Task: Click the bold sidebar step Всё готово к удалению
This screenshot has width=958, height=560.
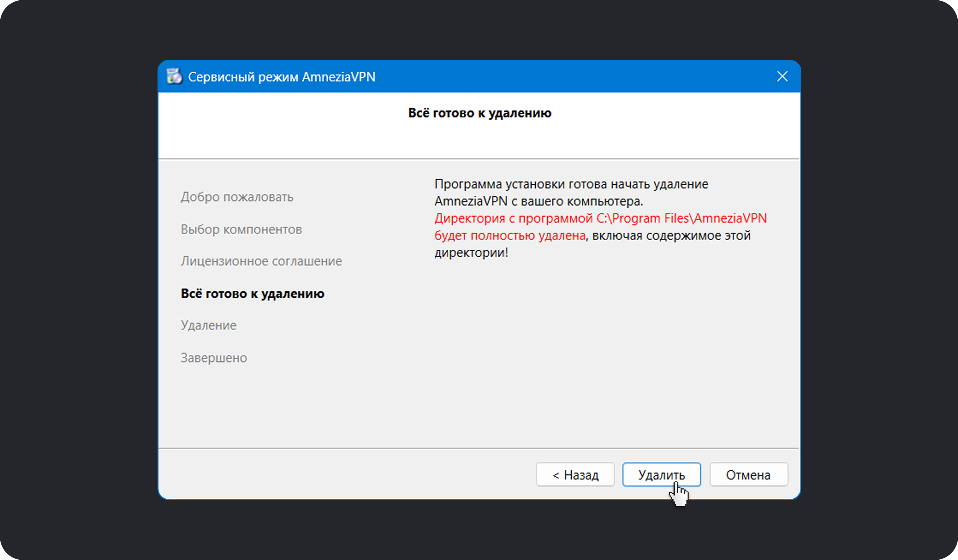Action: point(253,293)
